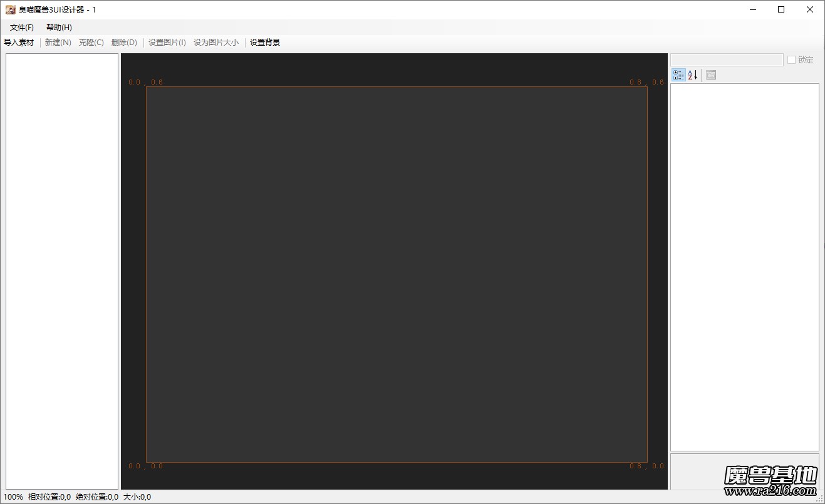Click the app icon in title bar
This screenshot has width=825, height=504.
(x=10, y=9)
